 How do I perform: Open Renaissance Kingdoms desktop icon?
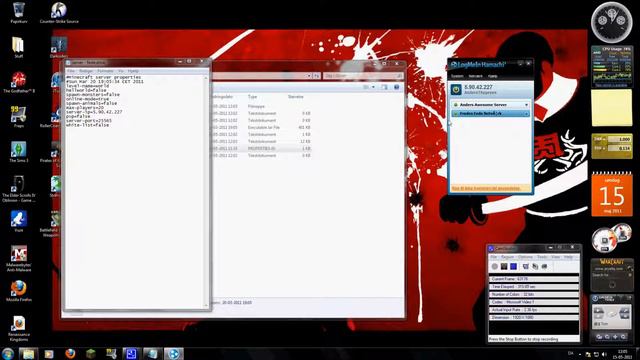tap(19, 329)
